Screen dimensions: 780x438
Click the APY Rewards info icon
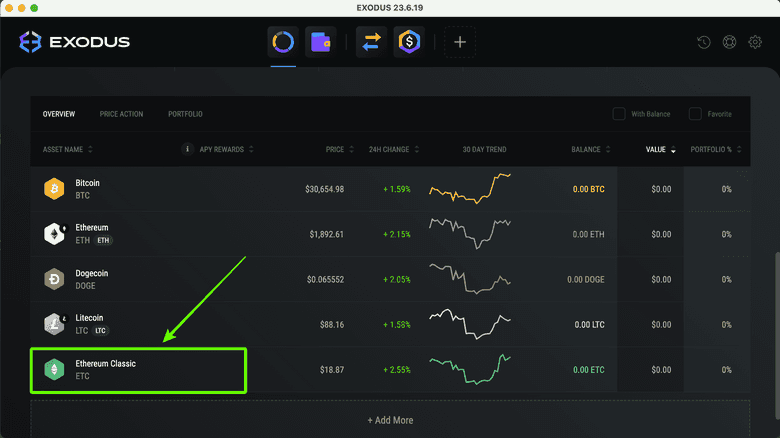(x=187, y=150)
